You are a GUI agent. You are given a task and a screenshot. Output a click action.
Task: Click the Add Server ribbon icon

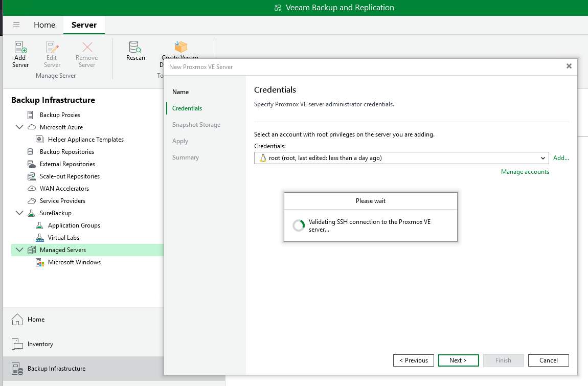click(x=20, y=47)
